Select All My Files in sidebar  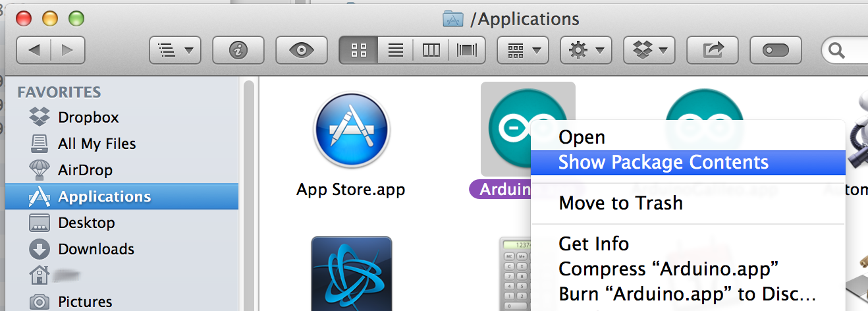(x=121, y=144)
